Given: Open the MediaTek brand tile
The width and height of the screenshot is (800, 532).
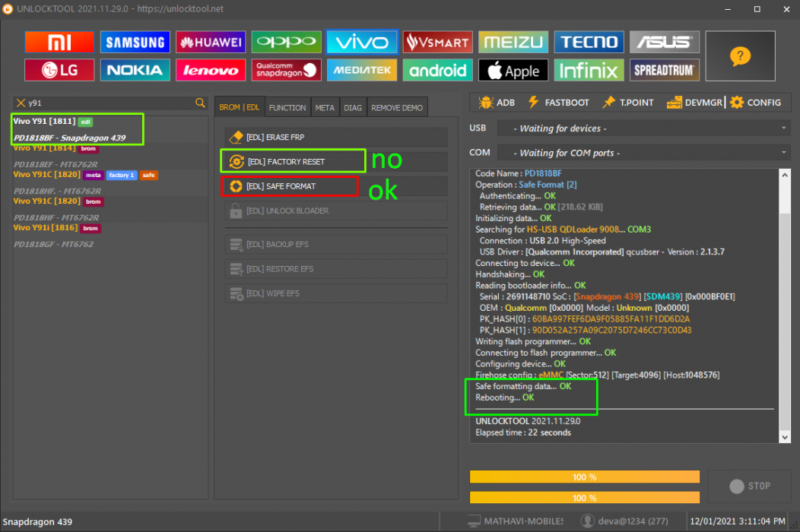Looking at the screenshot, I should coord(362,70).
